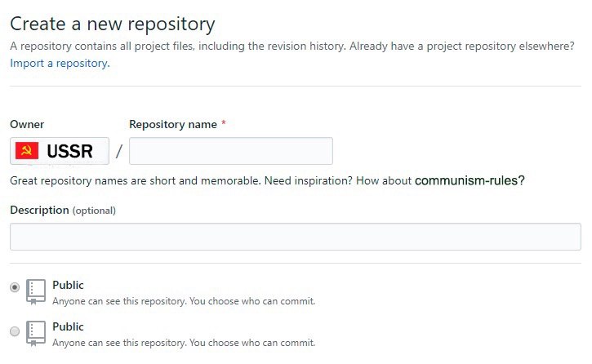
Task: Click the slash separator between owner and name
Action: 119,152
